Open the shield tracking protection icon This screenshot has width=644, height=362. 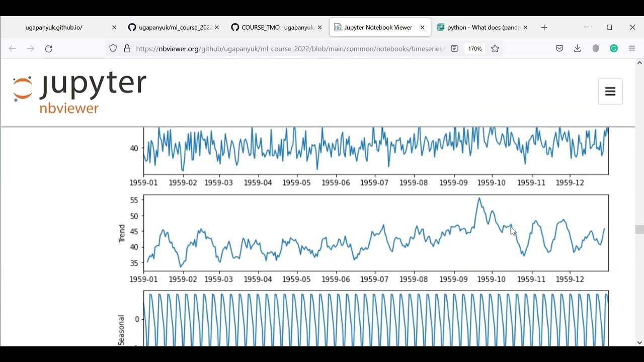113,49
